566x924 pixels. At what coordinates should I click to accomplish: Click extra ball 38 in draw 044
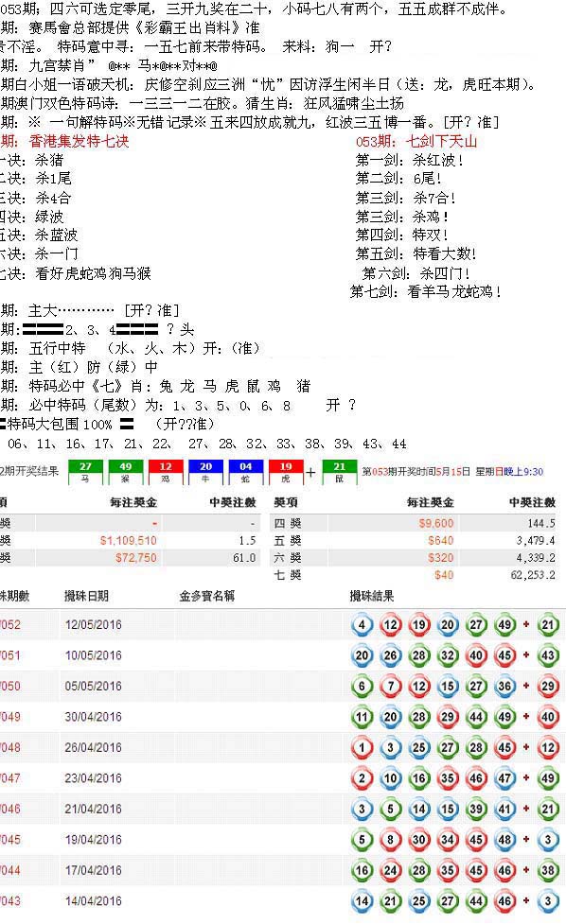[x=548, y=870]
